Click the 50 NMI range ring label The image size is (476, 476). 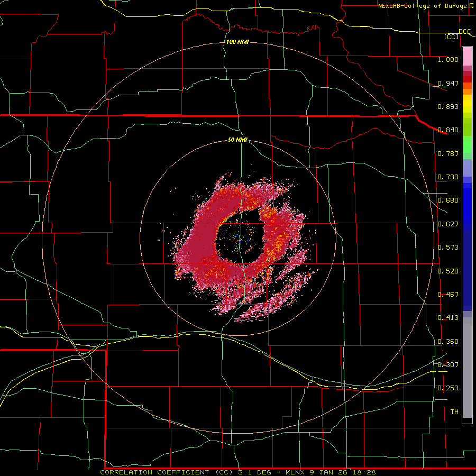[237, 140]
